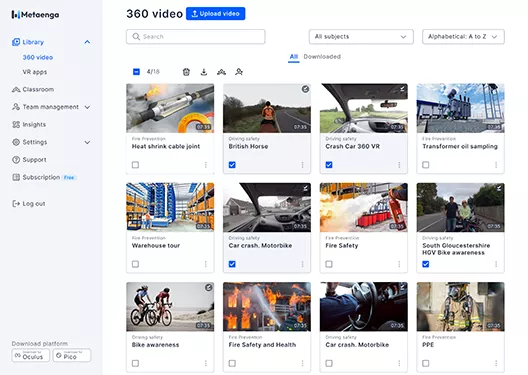Image resolution: width=528 pixels, height=375 pixels.
Task: Open three-dot menu for Fire Safety card
Action: point(399,264)
